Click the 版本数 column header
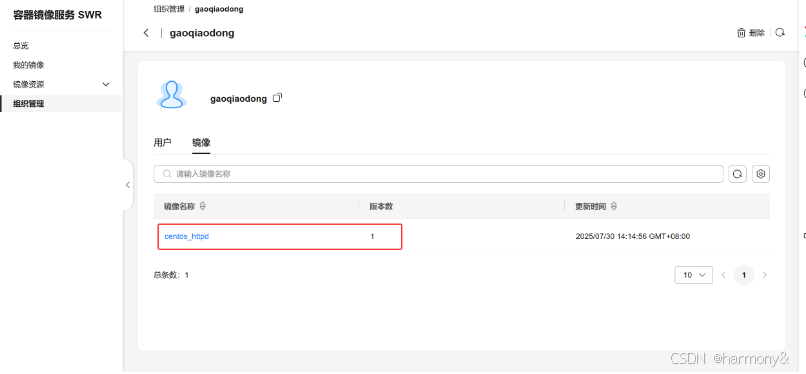 coord(381,206)
